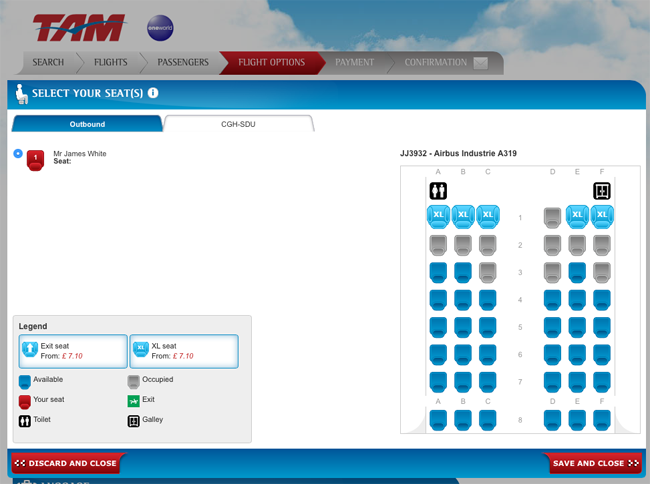The image size is (650, 484).
Task: Open seat selection info icon
Action: [x=153, y=93]
